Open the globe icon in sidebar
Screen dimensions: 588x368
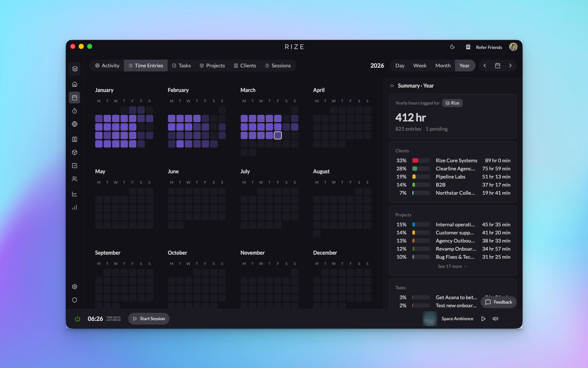pyautogui.click(x=75, y=124)
